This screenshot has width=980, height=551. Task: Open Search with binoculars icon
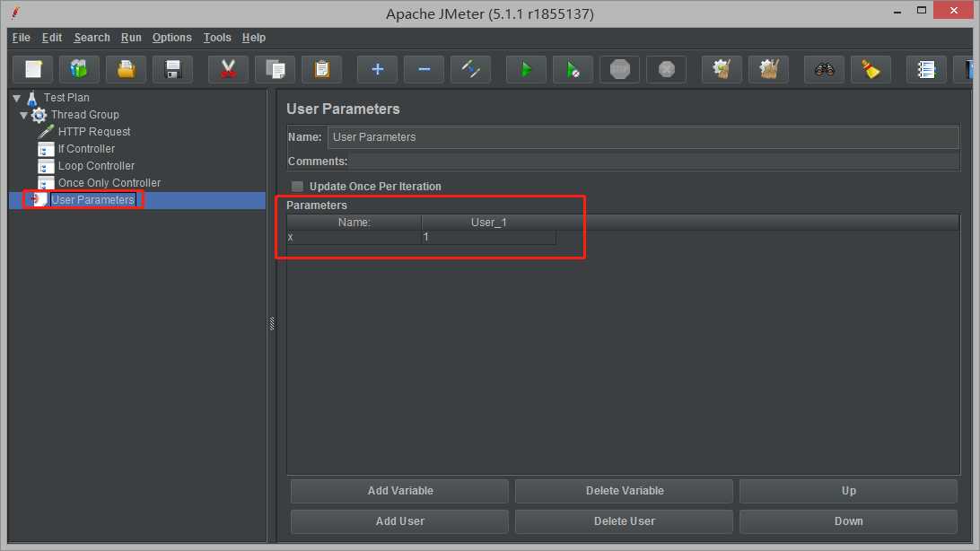(825, 69)
